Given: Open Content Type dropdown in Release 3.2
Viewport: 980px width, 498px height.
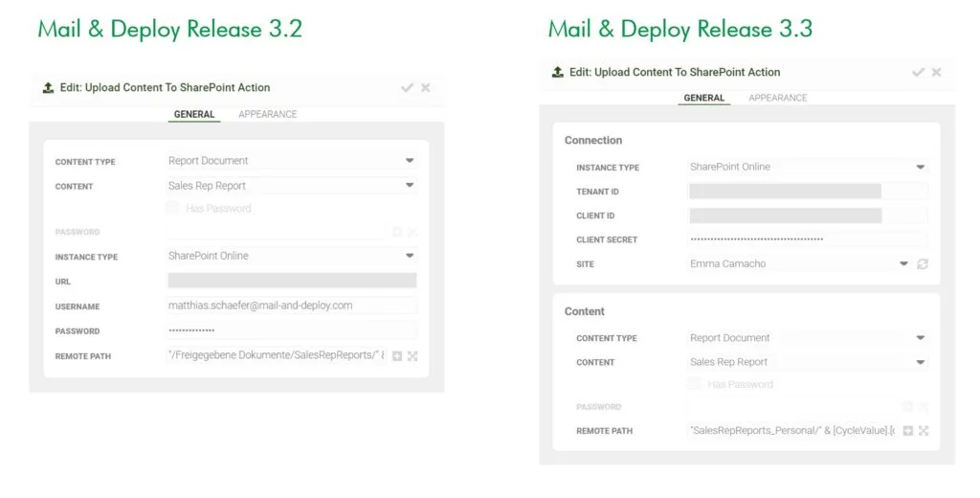Looking at the screenshot, I should (292, 161).
